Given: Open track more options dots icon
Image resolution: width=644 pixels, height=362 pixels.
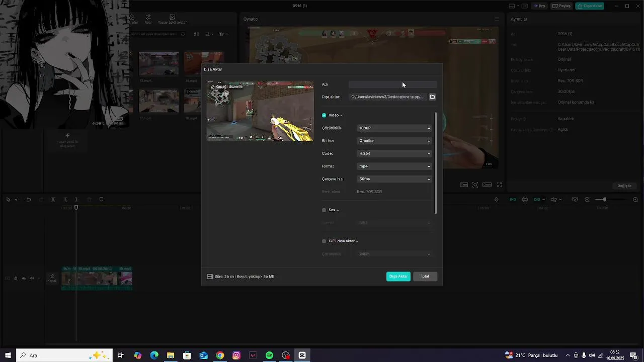Looking at the screenshot, I should coord(40,278).
